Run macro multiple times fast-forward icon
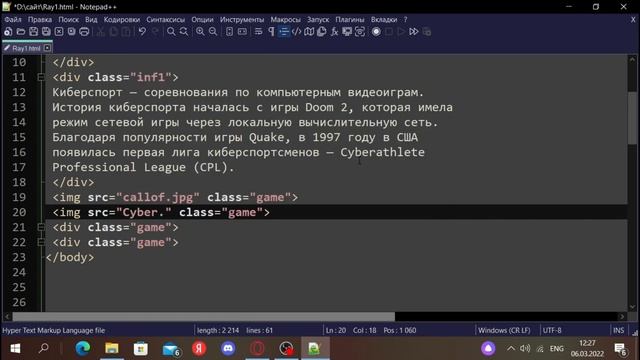 413,31
